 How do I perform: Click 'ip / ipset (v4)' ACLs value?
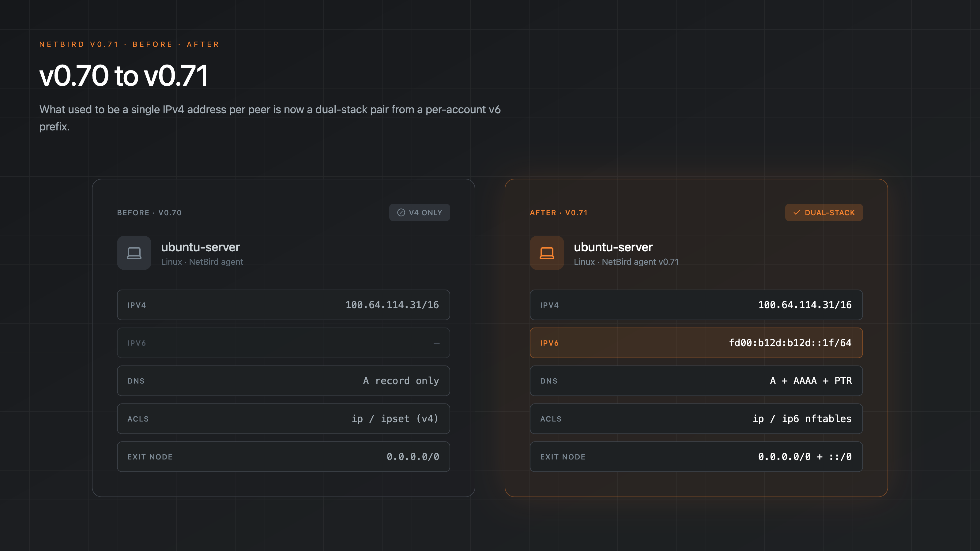(395, 419)
